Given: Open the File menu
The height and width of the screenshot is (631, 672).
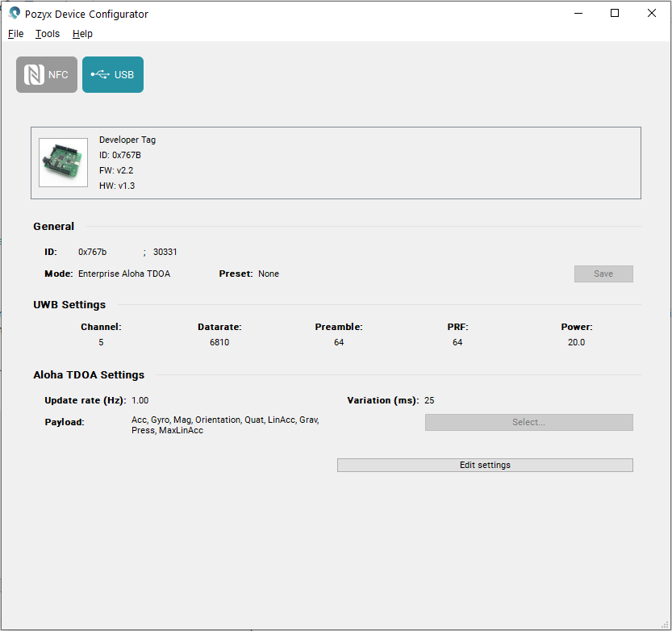Looking at the screenshot, I should [x=16, y=34].
